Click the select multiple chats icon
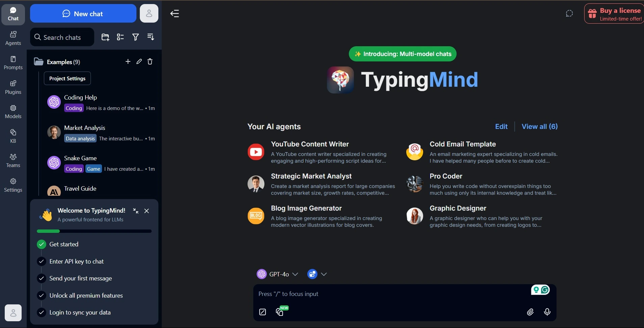 (120, 37)
